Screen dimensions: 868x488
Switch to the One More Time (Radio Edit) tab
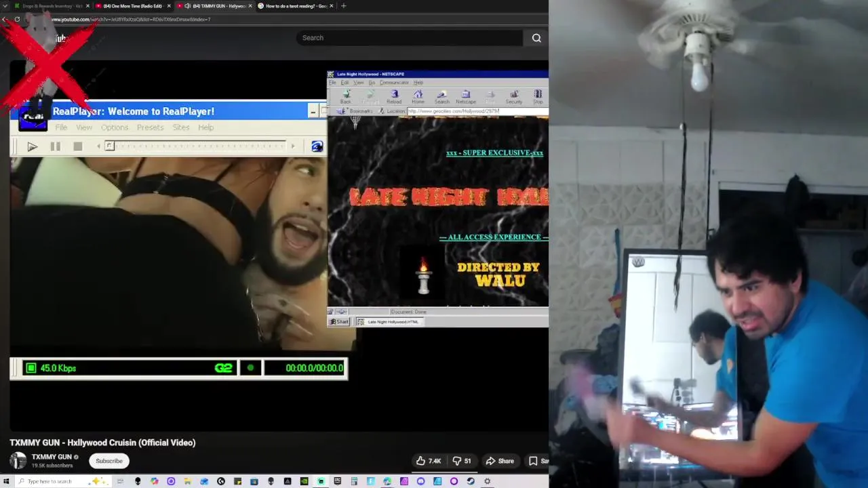point(133,6)
